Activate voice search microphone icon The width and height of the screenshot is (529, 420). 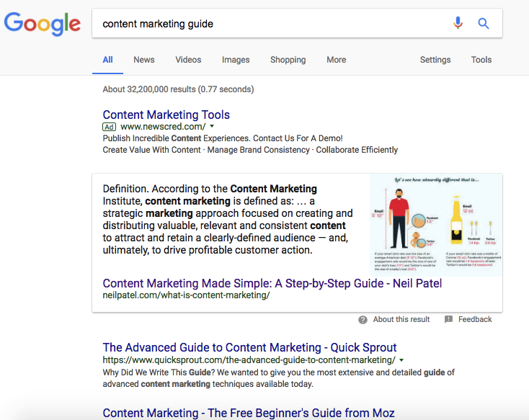(x=458, y=23)
